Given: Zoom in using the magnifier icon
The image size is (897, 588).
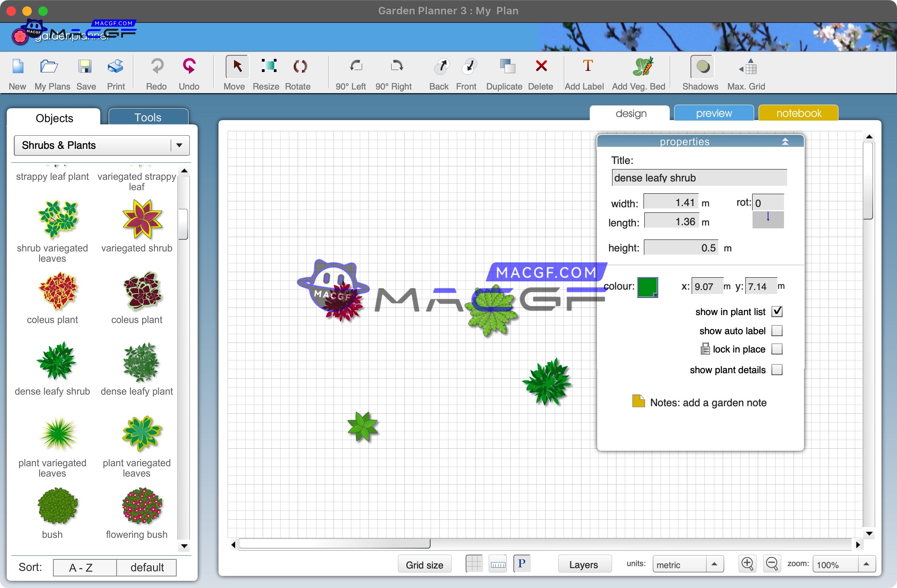Looking at the screenshot, I should coord(747,564).
